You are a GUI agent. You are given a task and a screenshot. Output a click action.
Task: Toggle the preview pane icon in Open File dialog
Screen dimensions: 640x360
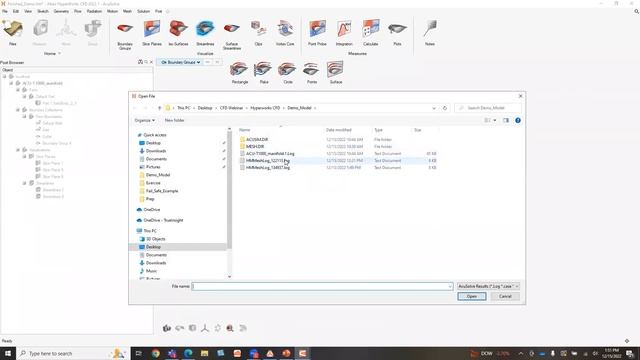[506, 120]
